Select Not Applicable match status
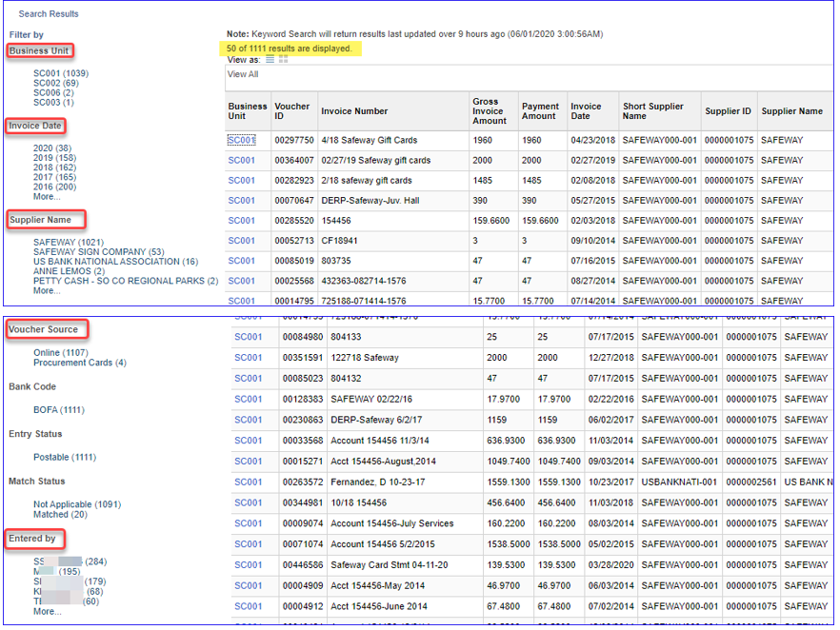This screenshot has width=840, height=630. tap(77, 504)
